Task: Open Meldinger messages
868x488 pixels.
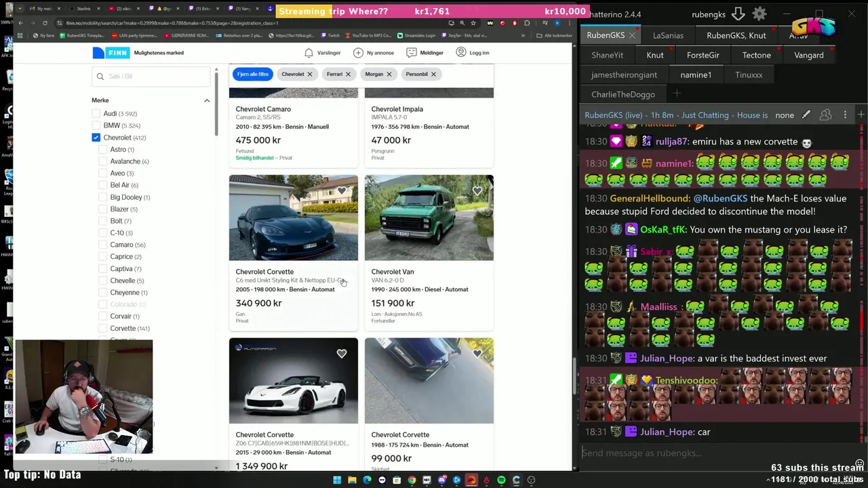Action: click(425, 53)
